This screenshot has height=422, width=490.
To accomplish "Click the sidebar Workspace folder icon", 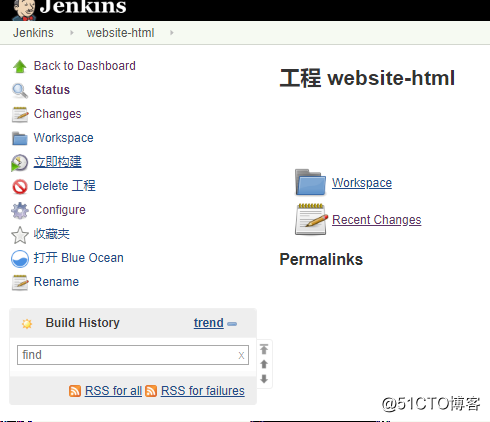I will [x=20, y=139].
